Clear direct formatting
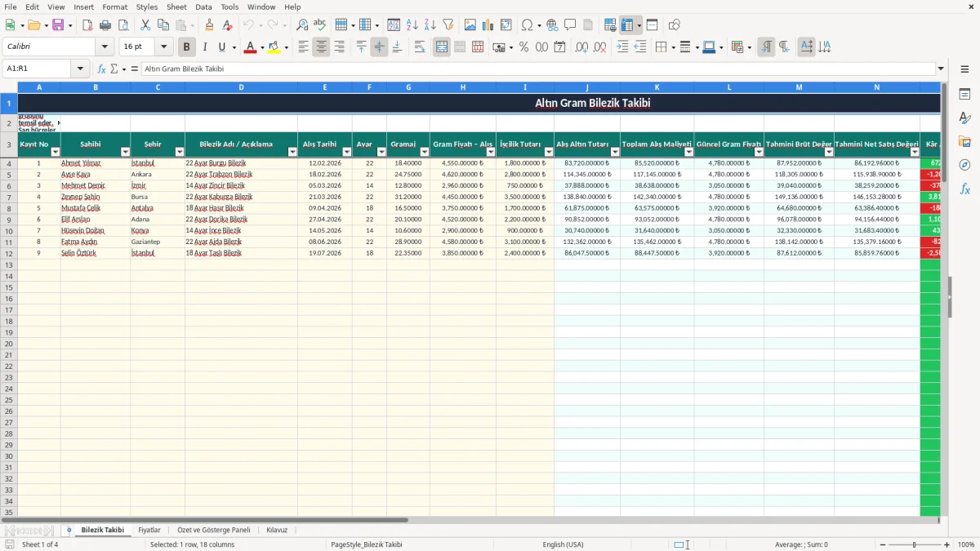 (x=227, y=25)
